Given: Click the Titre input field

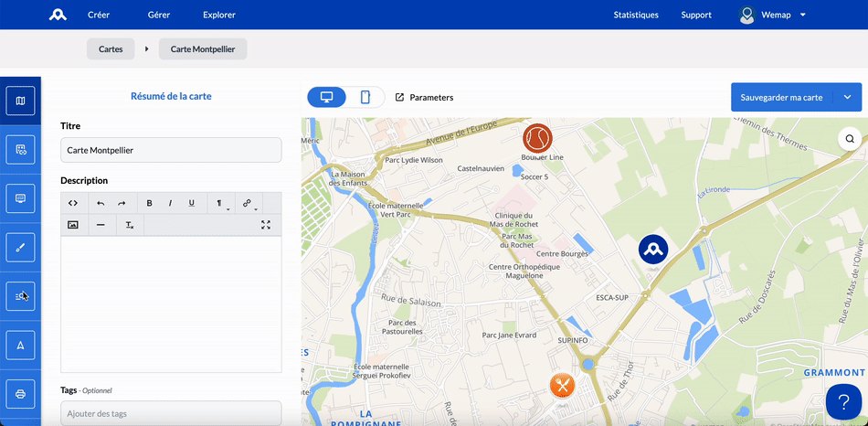Looking at the screenshot, I should click(171, 150).
